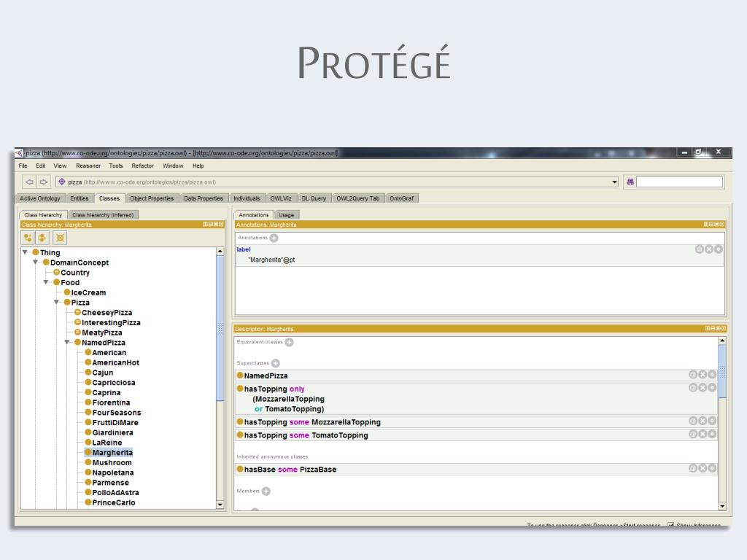Select the Country class in the tree
Screen dimensions: 747x560
[75, 273]
